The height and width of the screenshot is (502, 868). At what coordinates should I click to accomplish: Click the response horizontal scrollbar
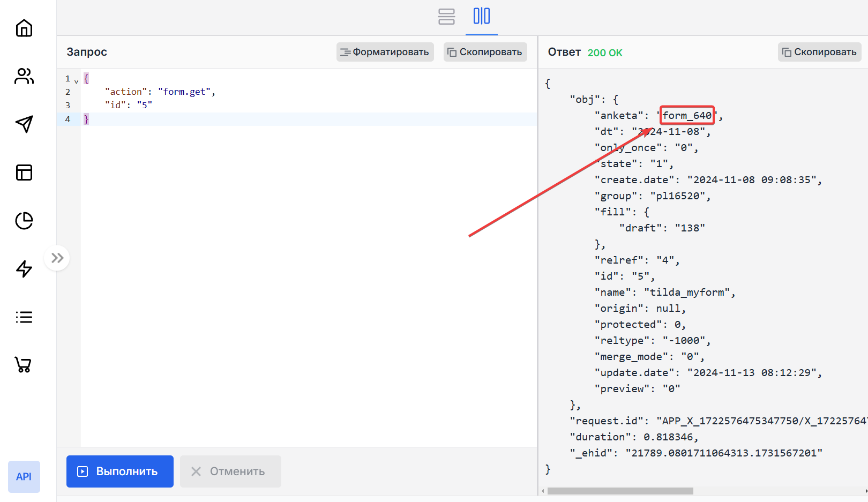coord(620,491)
